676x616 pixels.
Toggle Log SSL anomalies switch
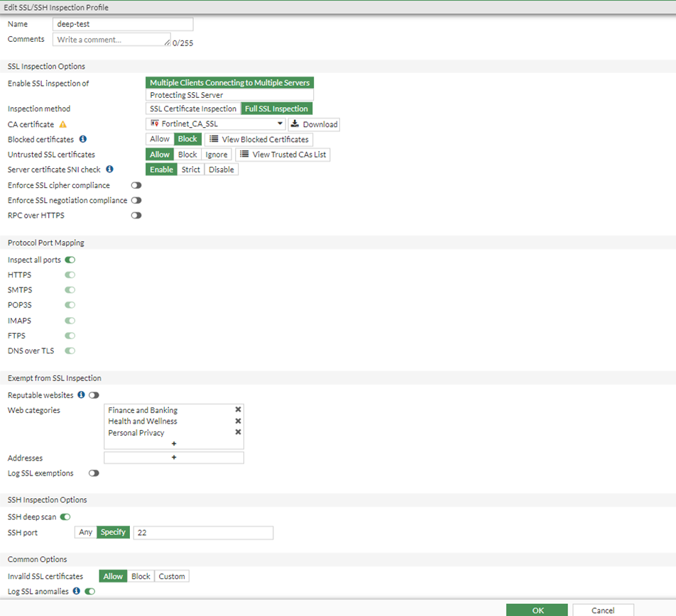click(x=90, y=591)
